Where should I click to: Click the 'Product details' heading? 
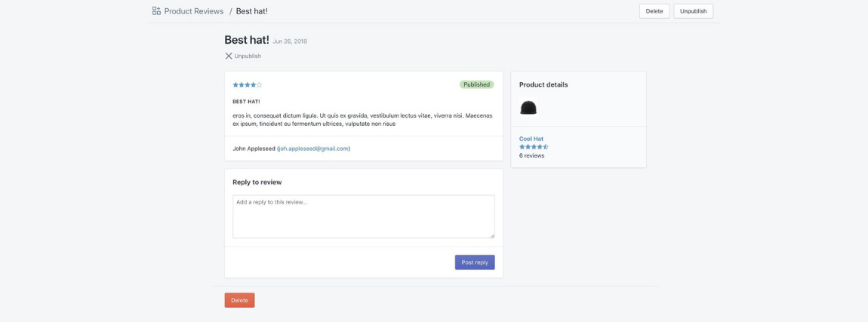(x=543, y=84)
